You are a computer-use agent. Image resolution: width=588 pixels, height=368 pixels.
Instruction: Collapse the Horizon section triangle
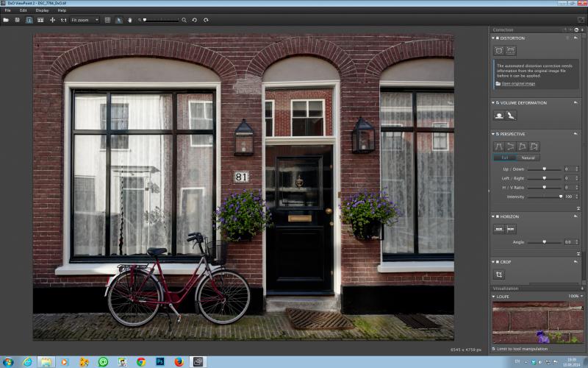493,216
